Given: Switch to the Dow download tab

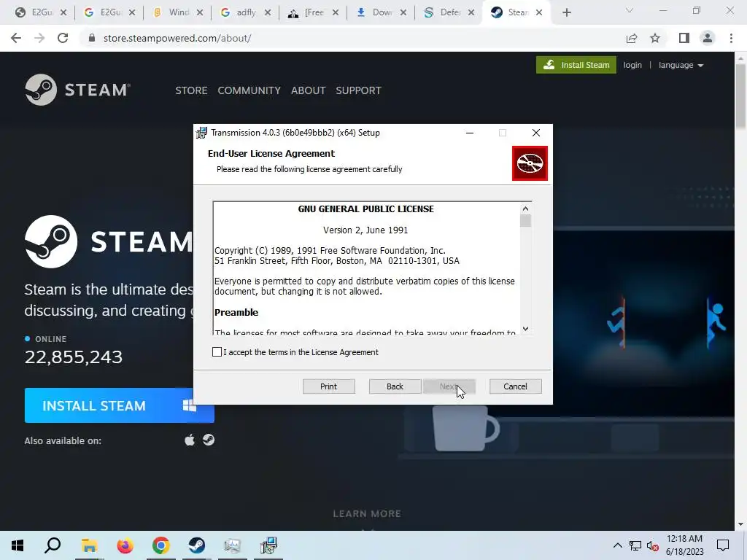Looking at the screenshot, I should point(381,12).
